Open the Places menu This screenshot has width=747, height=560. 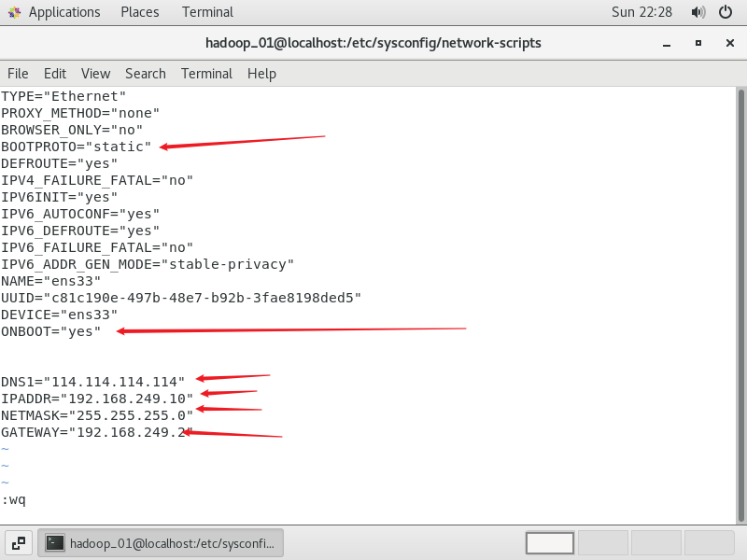click(x=139, y=12)
